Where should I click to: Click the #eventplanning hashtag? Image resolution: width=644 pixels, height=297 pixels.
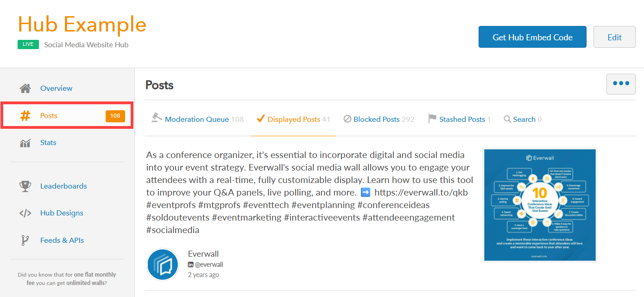tap(323, 205)
